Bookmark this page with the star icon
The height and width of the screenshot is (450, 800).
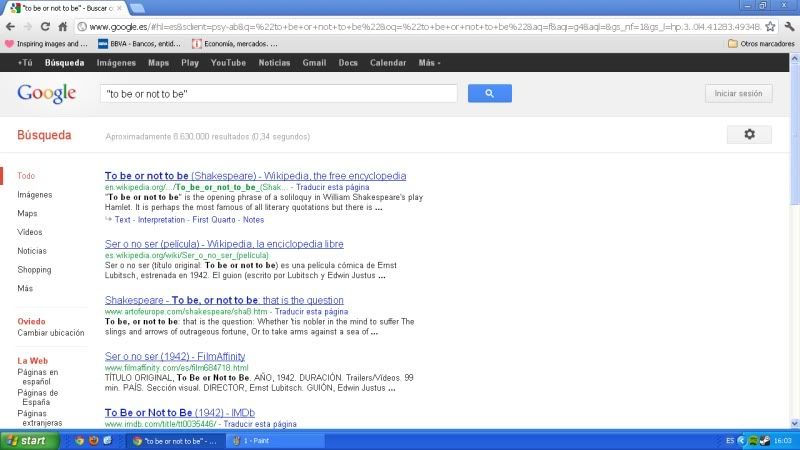tap(770, 27)
